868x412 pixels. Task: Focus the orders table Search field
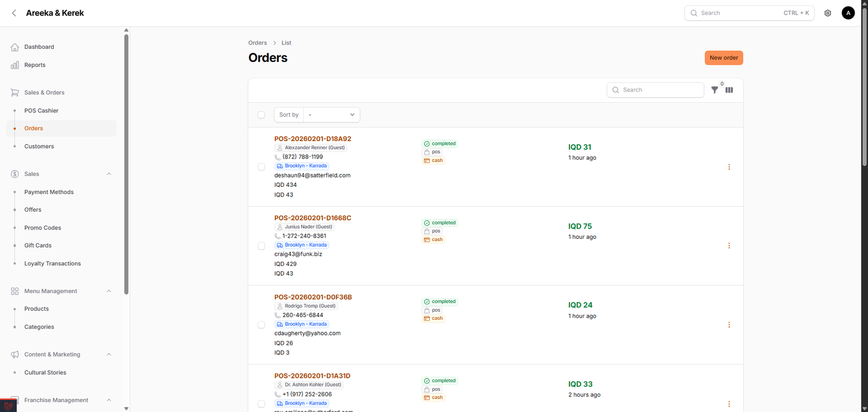pos(655,90)
